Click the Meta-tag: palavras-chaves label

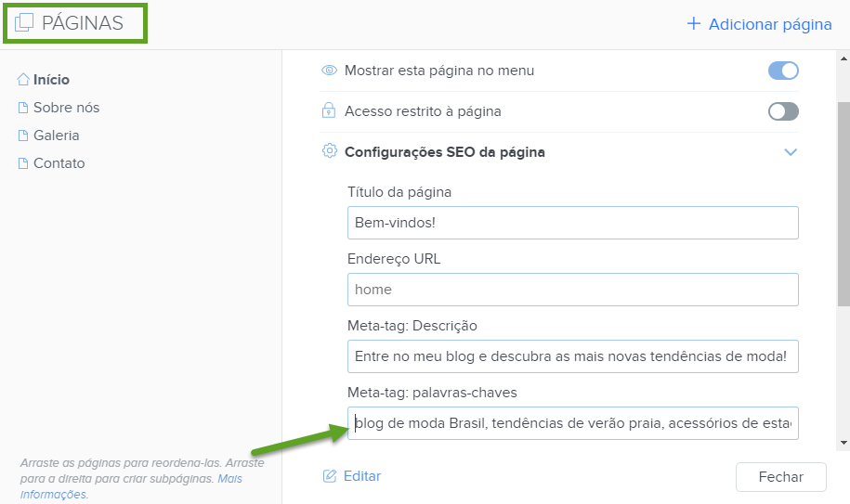click(432, 393)
